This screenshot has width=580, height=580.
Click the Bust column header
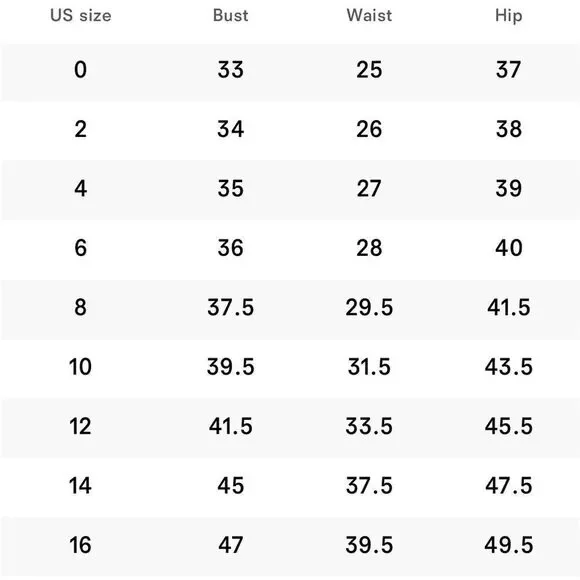(230, 16)
